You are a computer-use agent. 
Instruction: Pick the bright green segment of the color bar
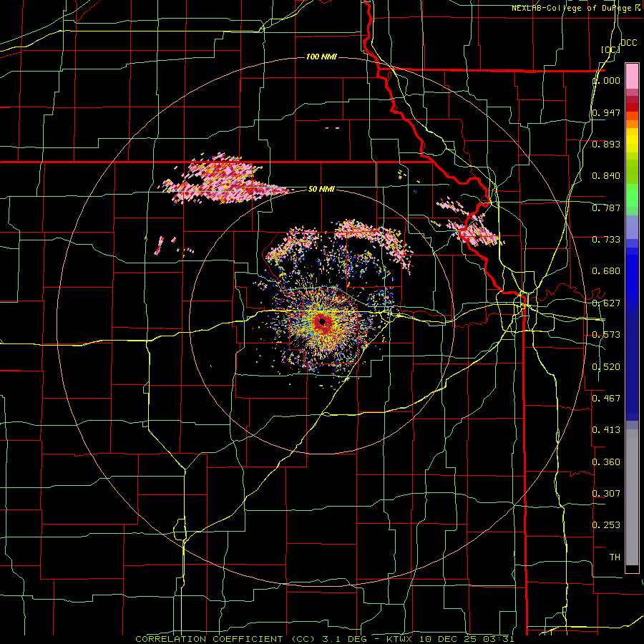632,195
